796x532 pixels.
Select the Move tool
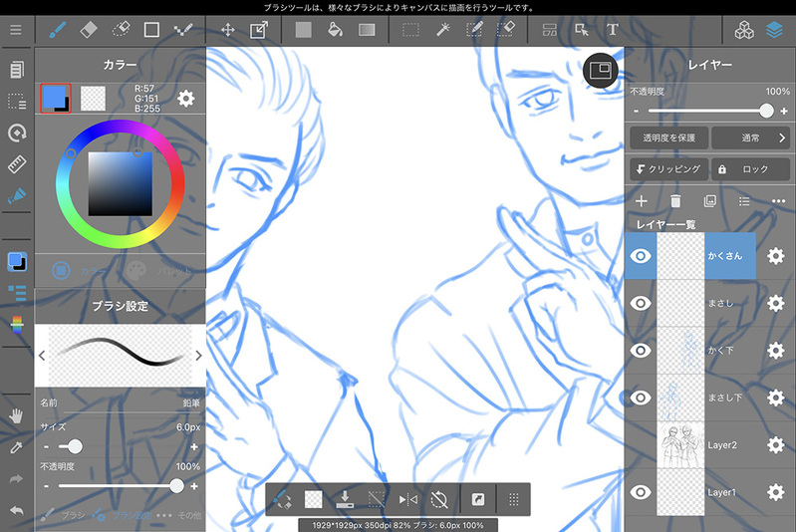228,30
